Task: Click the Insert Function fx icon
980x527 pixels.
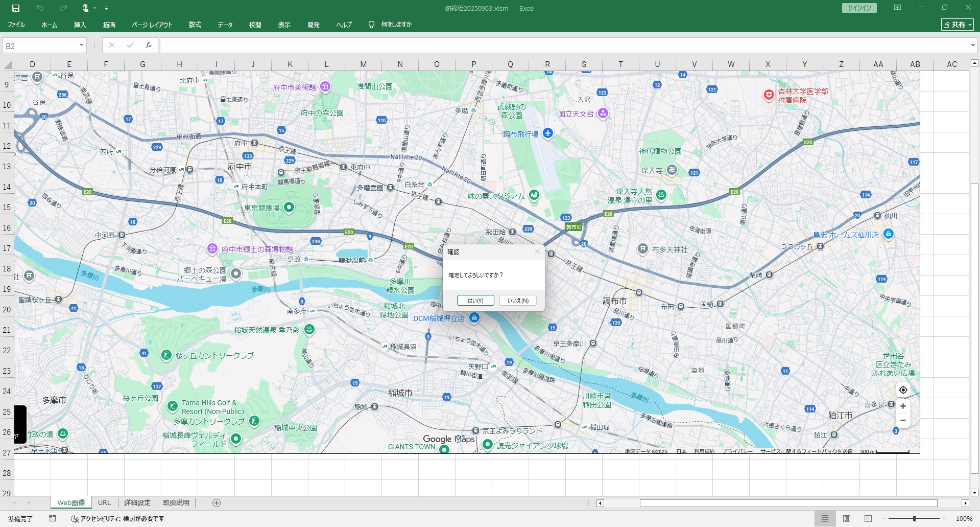Action: click(149, 45)
